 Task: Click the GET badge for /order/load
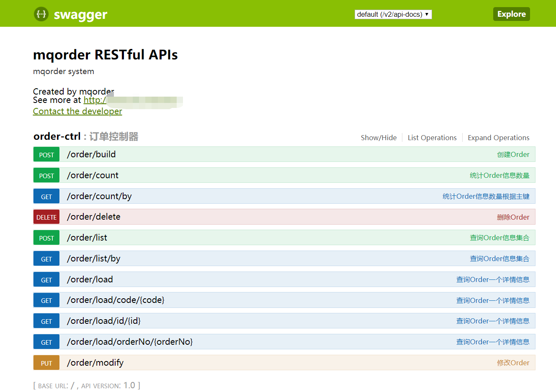pyautogui.click(x=46, y=279)
